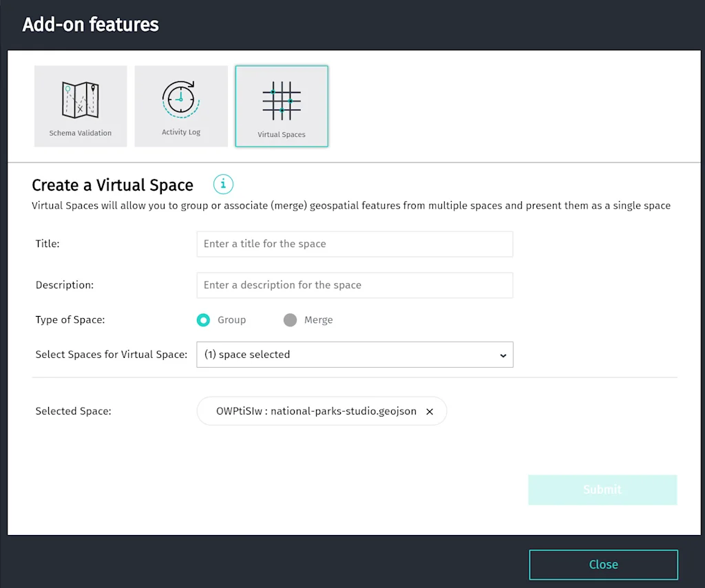Click the info icon beside Create a Virtual Space

(x=223, y=185)
